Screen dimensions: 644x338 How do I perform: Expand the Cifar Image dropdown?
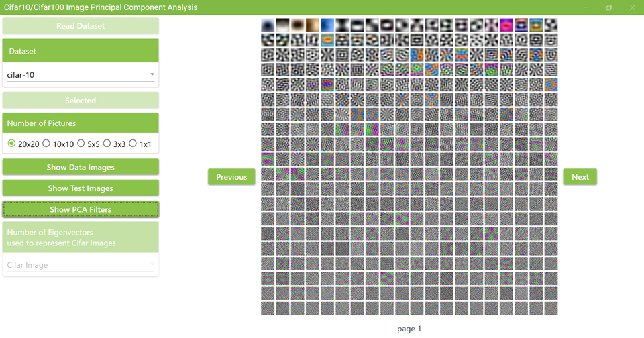[x=80, y=264]
